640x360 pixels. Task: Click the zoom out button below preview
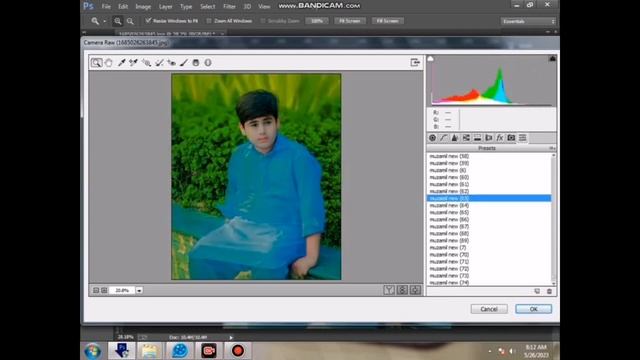(x=96, y=290)
